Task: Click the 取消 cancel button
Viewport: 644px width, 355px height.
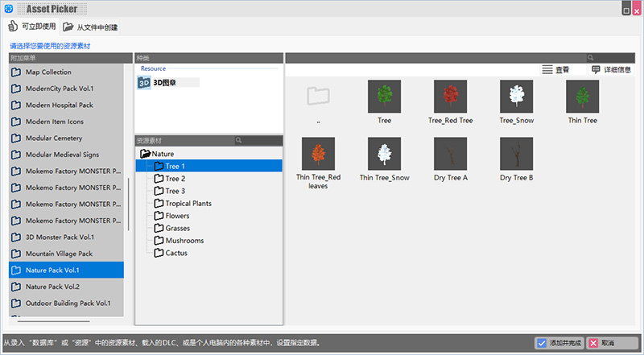Action: point(607,343)
